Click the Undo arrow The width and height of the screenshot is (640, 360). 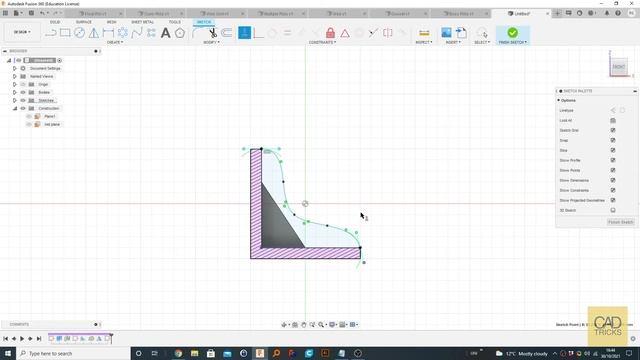pos(42,13)
